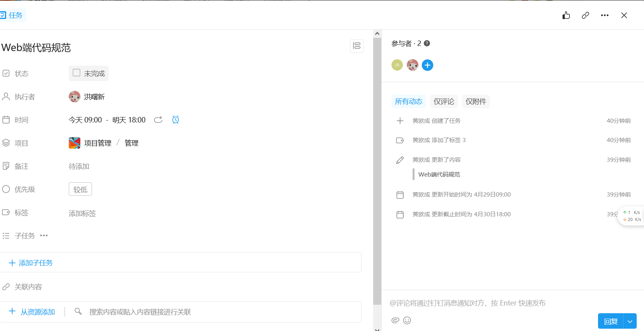Image resolution: width=644 pixels, height=331 pixels.
Task: Click the 更新了内容 activity entry
Action: click(x=437, y=160)
